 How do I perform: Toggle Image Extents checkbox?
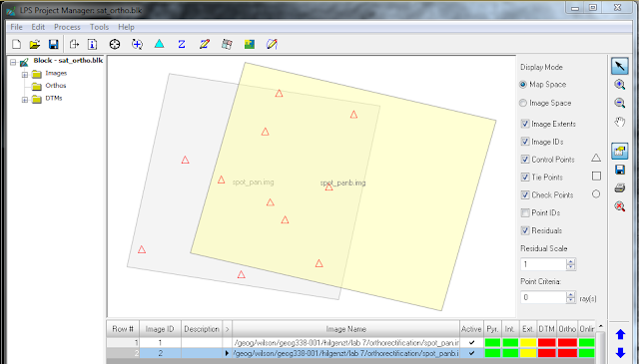click(525, 124)
